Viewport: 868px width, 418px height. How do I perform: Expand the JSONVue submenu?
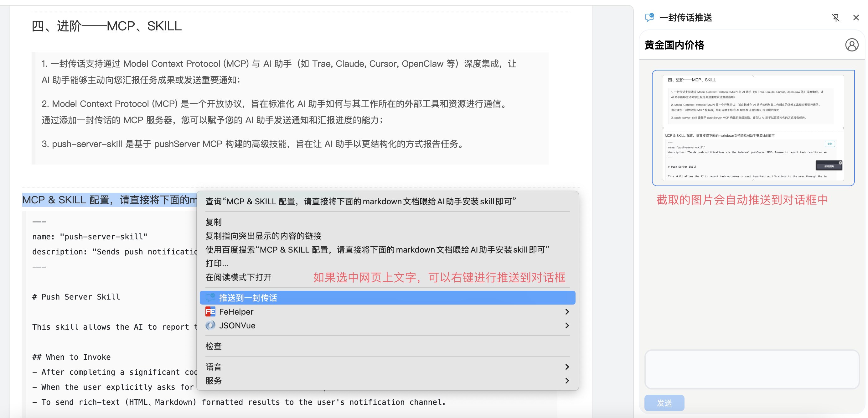pos(567,325)
